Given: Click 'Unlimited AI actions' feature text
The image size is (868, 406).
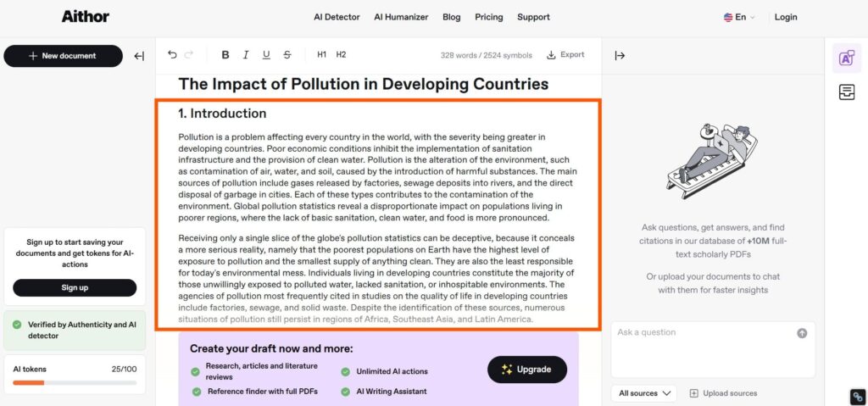Looking at the screenshot, I should click(x=392, y=371).
